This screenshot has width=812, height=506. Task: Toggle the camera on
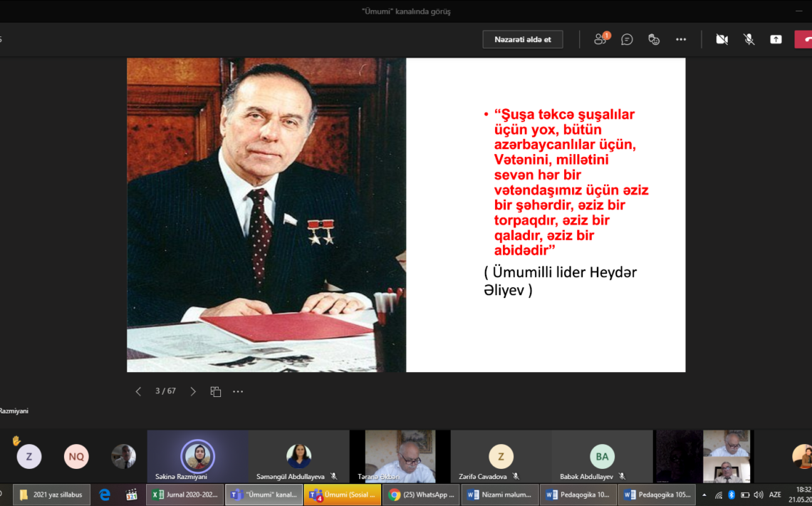(722, 39)
